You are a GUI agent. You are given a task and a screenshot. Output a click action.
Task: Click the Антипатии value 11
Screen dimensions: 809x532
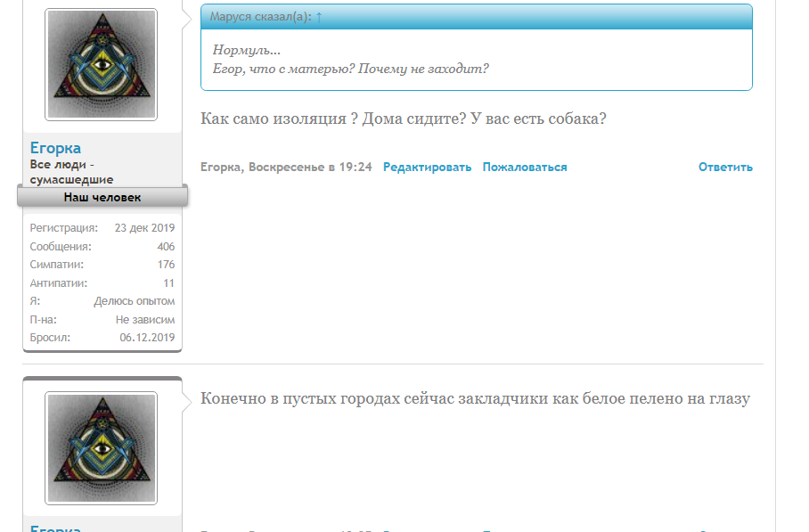tap(171, 282)
